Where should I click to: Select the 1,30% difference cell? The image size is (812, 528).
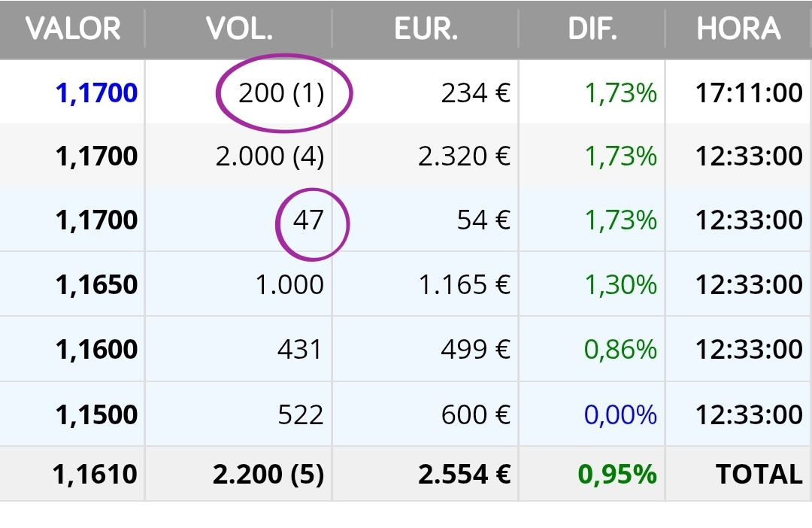(620, 285)
